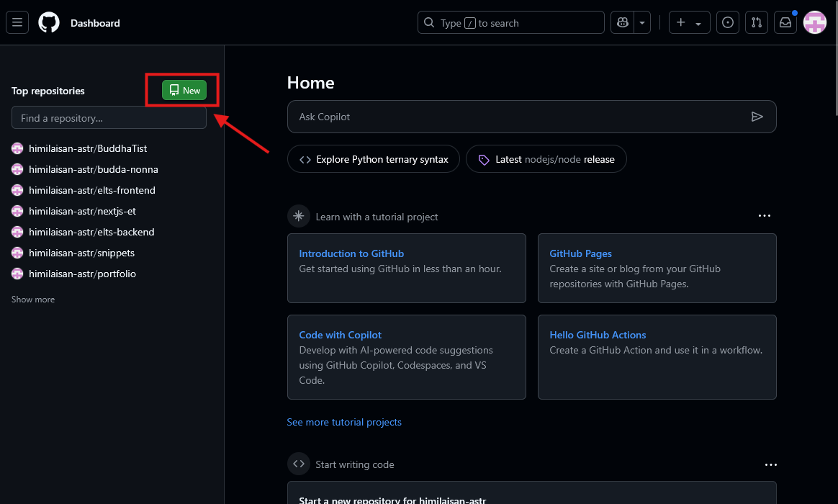Click the Dashboard header title
The width and height of the screenshot is (838, 504).
click(x=95, y=23)
